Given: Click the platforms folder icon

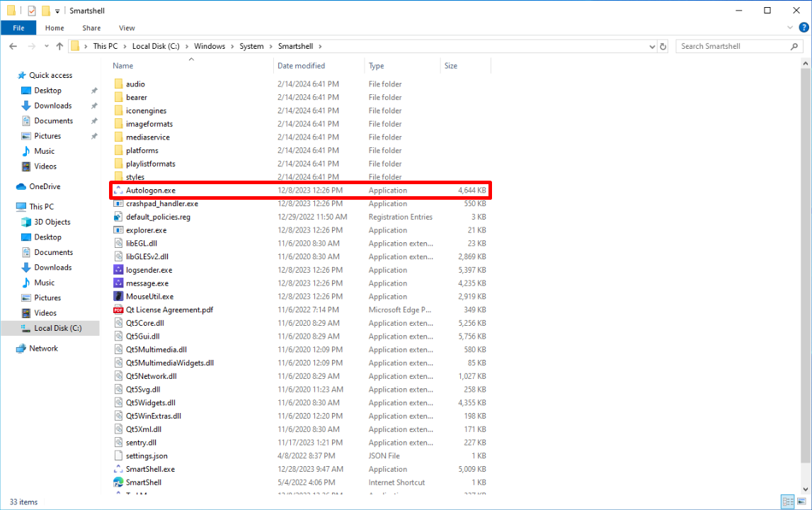Looking at the screenshot, I should click(x=119, y=150).
